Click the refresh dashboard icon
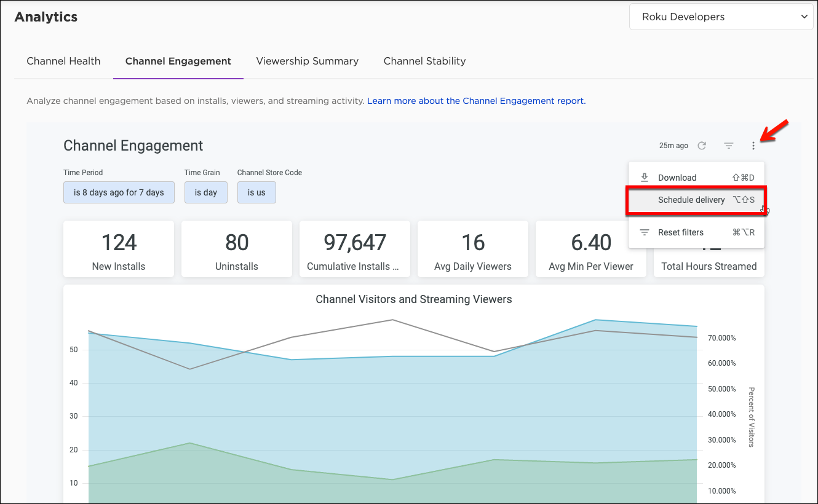 click(702, 146)
